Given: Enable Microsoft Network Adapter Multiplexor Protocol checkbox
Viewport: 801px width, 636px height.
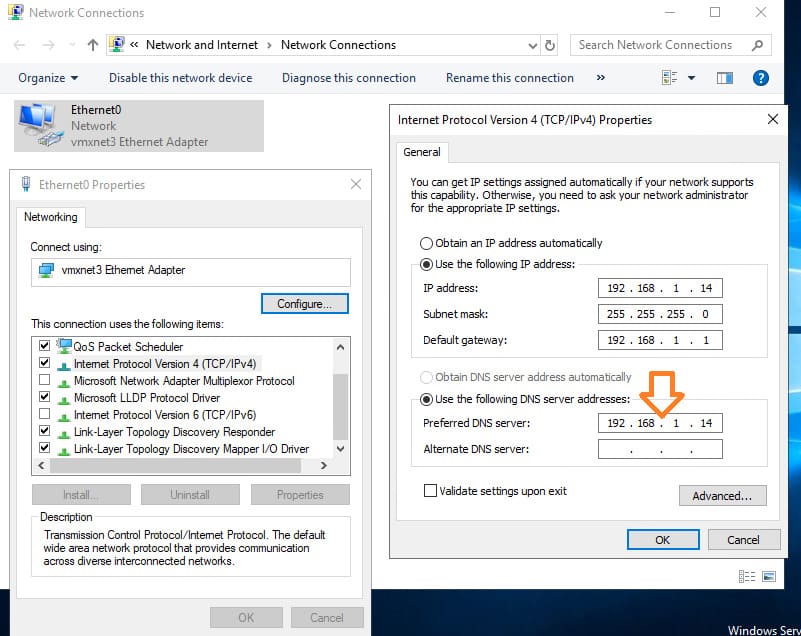Looking at the screenshot, I should [44, 381].
